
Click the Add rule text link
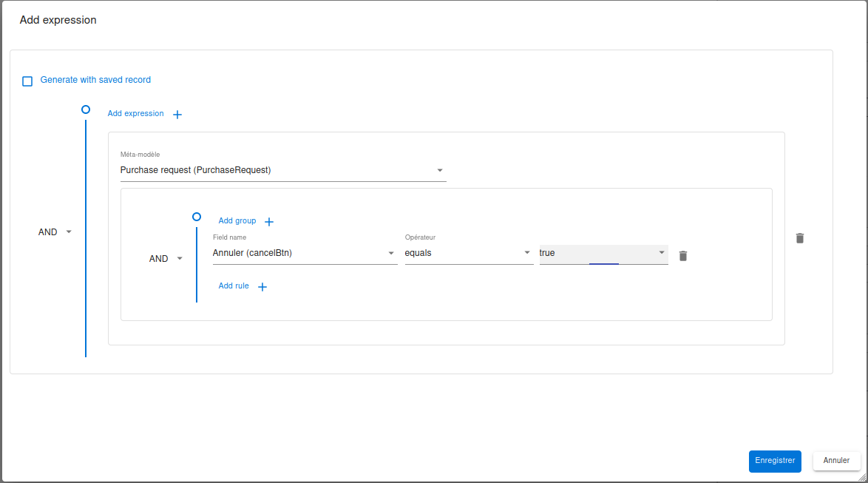(x=234, y=286)
